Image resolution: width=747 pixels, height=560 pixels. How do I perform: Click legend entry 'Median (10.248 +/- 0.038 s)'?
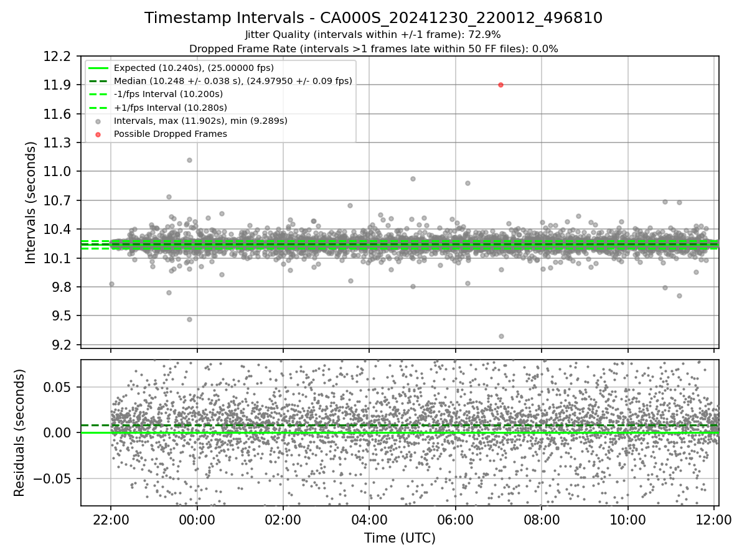233,81
